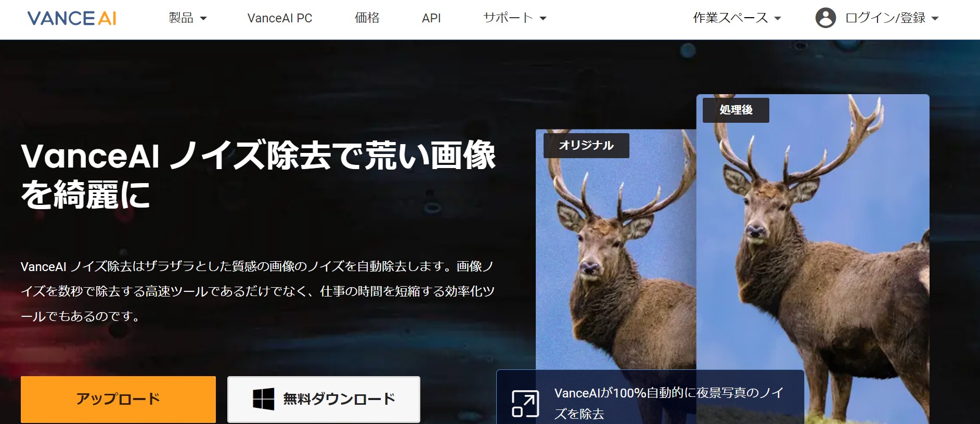Open the VanceAI PC page
The height and width of the screenshot is (424, 980).
(x=279, y=18)
